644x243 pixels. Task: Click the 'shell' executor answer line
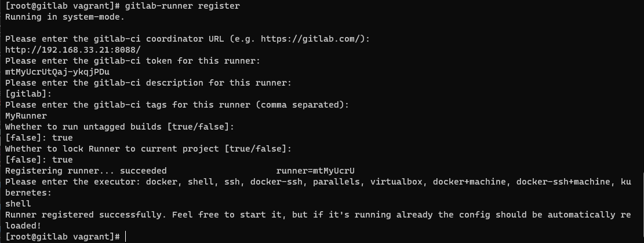point(18,204)
